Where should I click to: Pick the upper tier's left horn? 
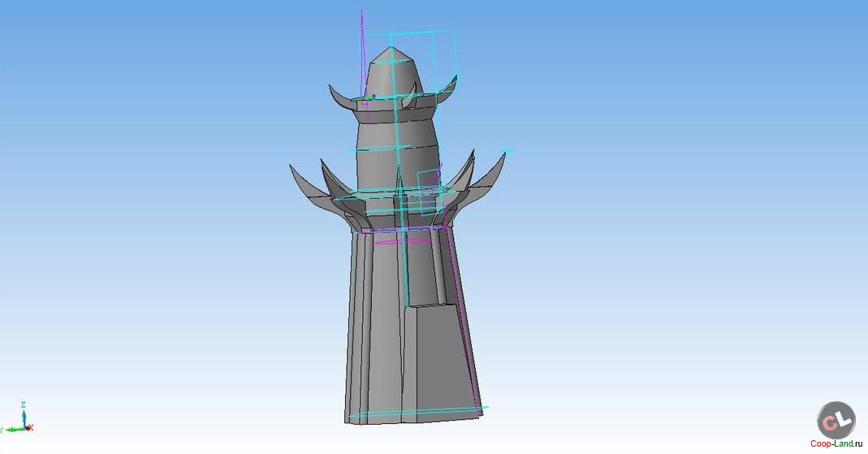[339, 98]
